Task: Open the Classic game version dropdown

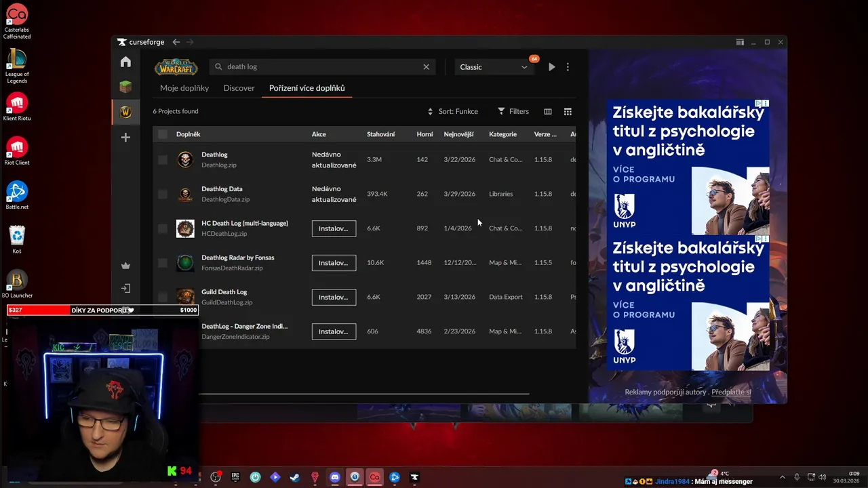Action: [493, 67]
